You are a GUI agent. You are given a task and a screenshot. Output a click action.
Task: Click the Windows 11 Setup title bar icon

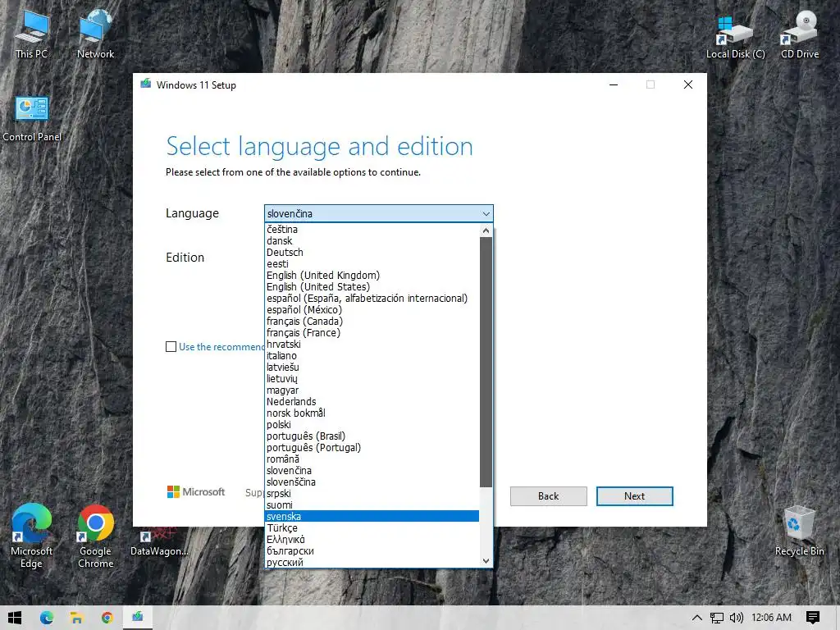pos(146,84)
